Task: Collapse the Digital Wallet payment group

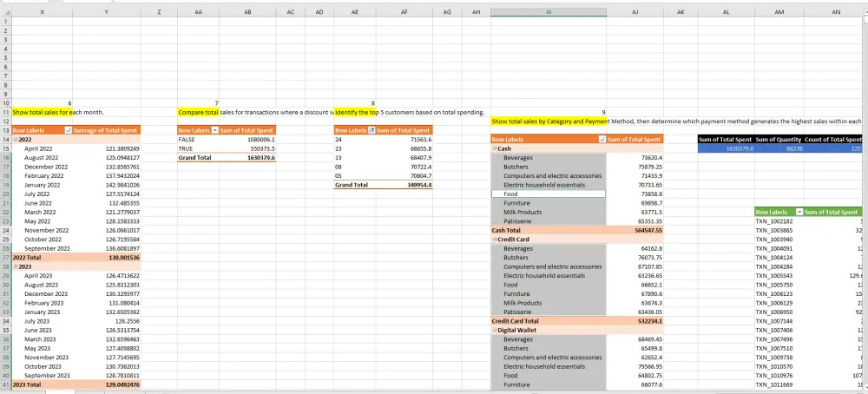Action: point(495,331)
